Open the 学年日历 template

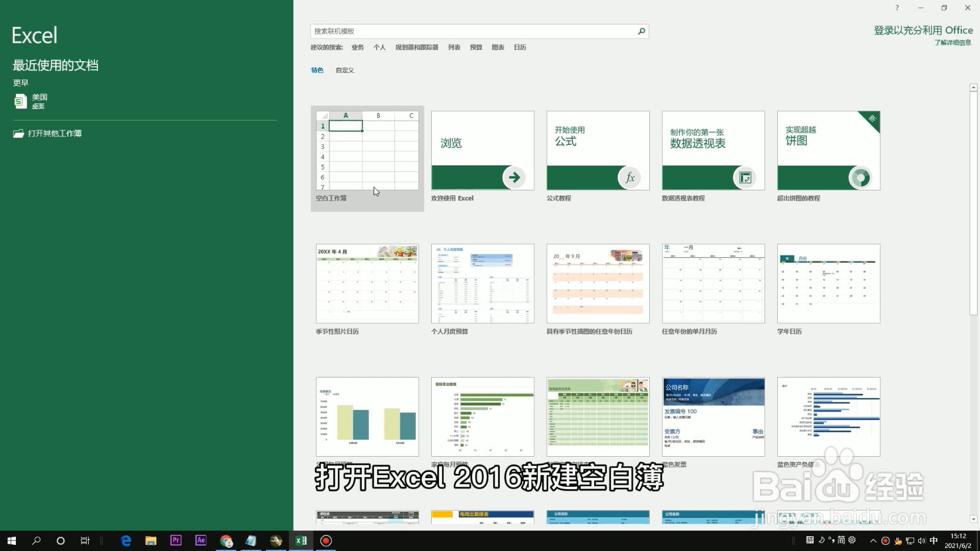tap(829, 289)
